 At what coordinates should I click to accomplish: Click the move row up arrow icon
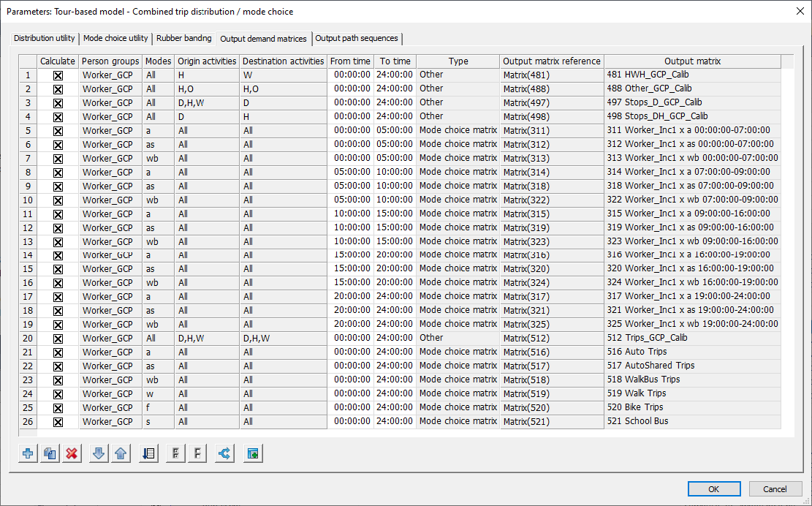pyautogui.click(x=121, y=453)
